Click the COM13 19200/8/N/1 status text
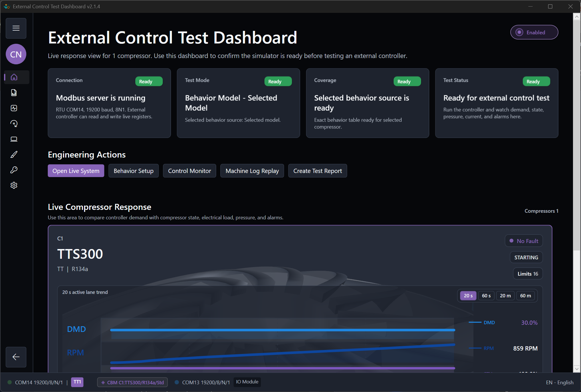 [206, 382]
